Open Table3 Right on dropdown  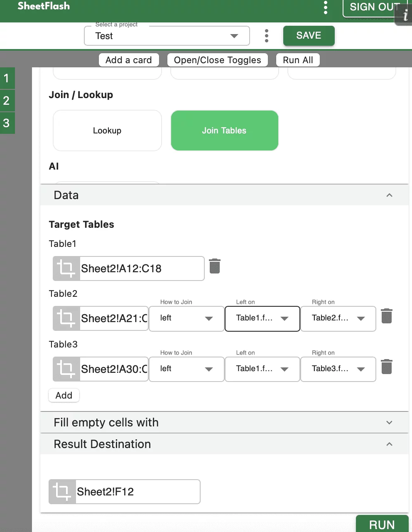pos(338,369)
